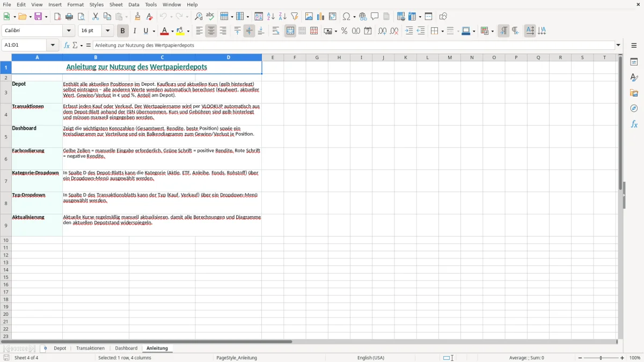This screenshot has width=644, height=362.
Task: Align text right
Action: [223, 31]
